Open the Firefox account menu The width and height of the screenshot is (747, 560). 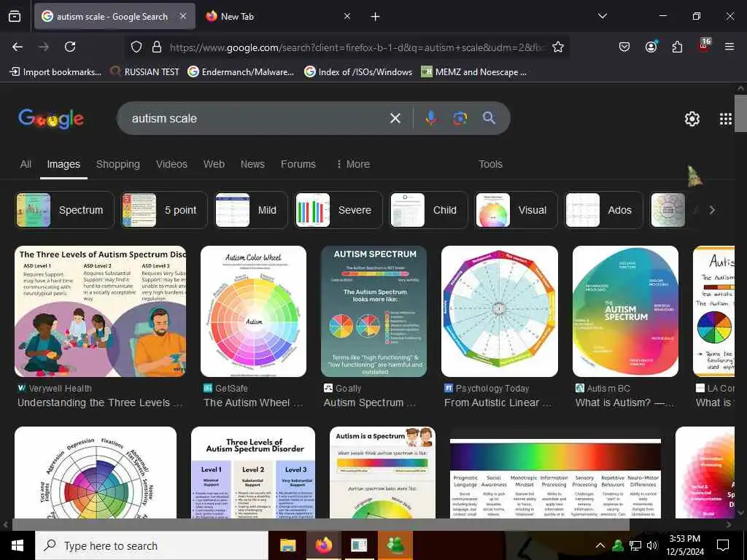click(651, 47)
